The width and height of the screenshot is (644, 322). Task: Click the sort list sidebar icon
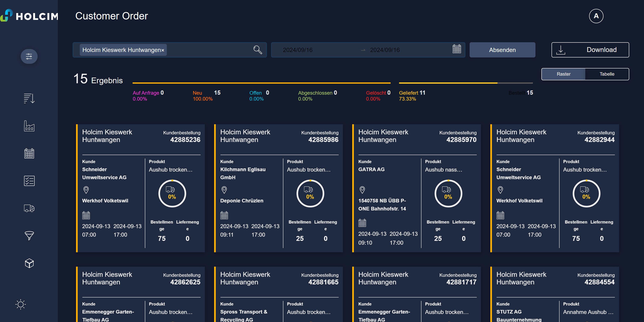[x=29, y=98]
